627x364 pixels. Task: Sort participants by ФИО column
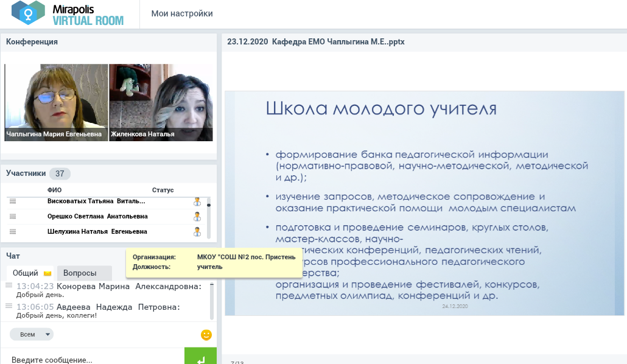54,190
